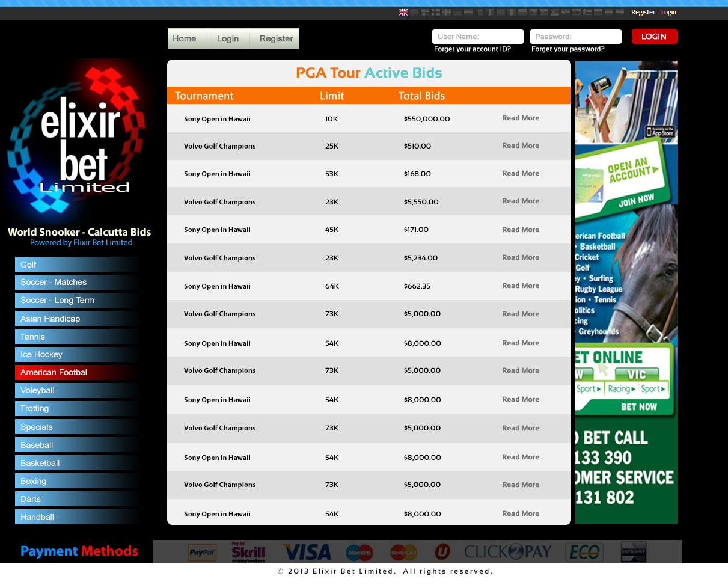Viewport: 728px width, 585px height.
Task: Click the VIC button in the ad banner
Action: (637, 374)
